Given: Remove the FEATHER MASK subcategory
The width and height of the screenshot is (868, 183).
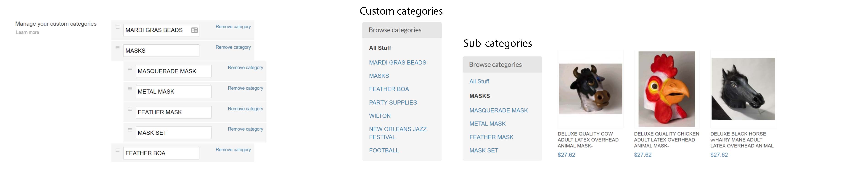Looking at the screenshot, I should [245, 109].
